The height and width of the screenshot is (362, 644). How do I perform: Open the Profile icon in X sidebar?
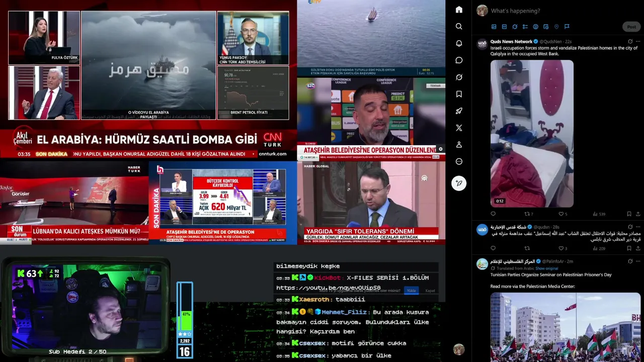click(459, 145)
